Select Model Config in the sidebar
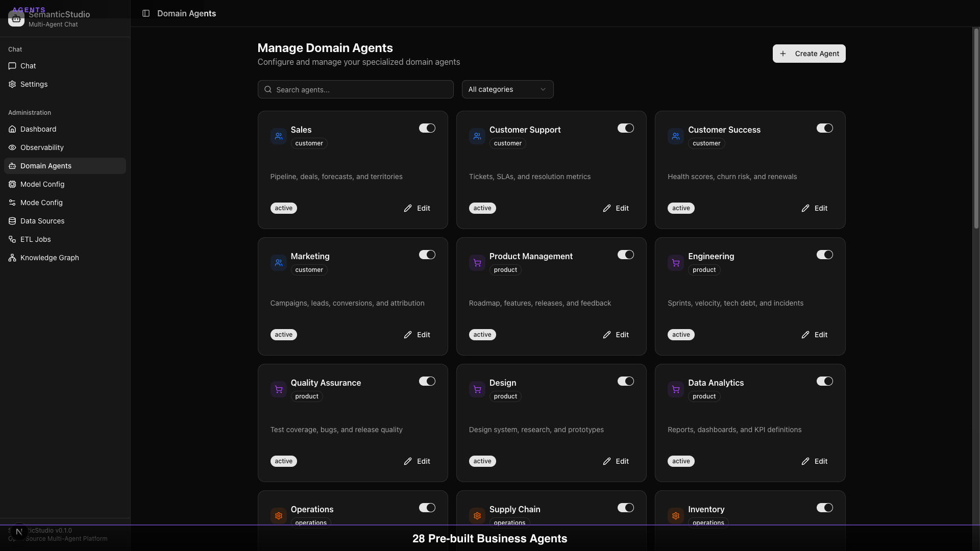This screenshot has width=980, height=551. point(42,184)
